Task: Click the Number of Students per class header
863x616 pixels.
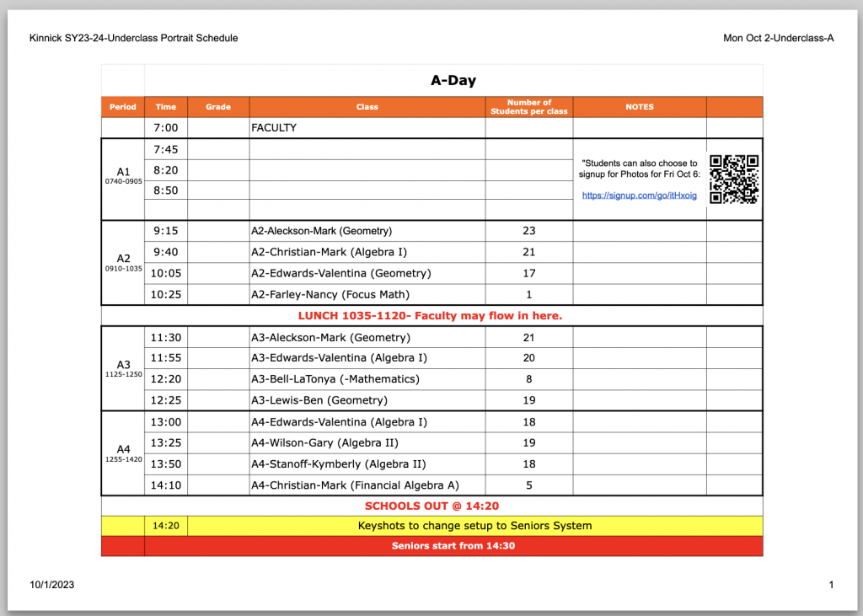Action: [529, 107]
